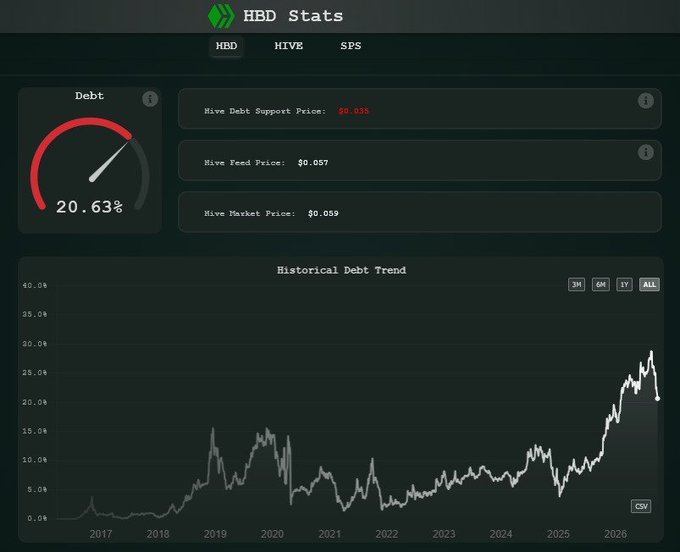This screenshot has height=552, width=680.
Task: Click the Hive Feed Price label
Action: pos(245,163)
